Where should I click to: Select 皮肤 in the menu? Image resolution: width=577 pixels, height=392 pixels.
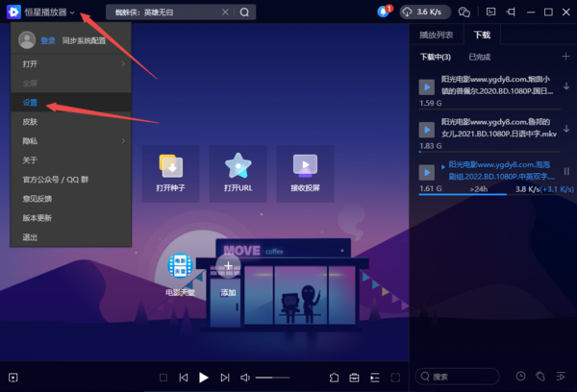[71, 122]
